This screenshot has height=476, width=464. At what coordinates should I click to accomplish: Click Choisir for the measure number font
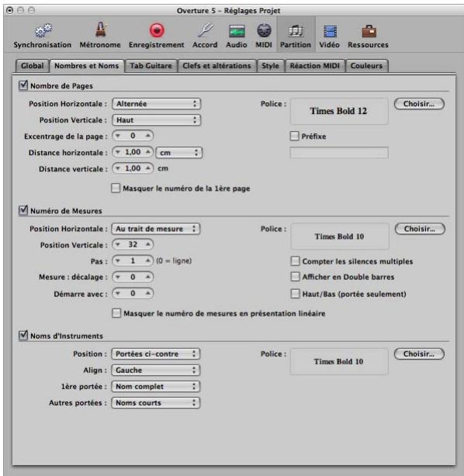(420, 229)
